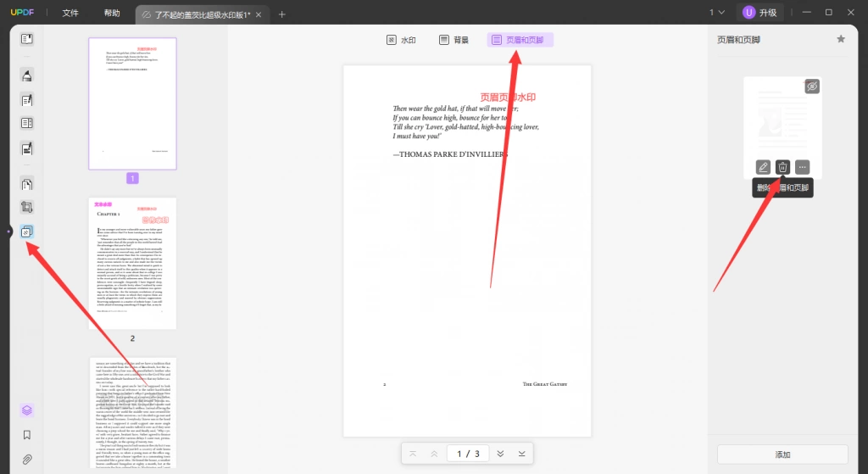
Task: Open the 文件 menu
Action: [x=70, y=13]
